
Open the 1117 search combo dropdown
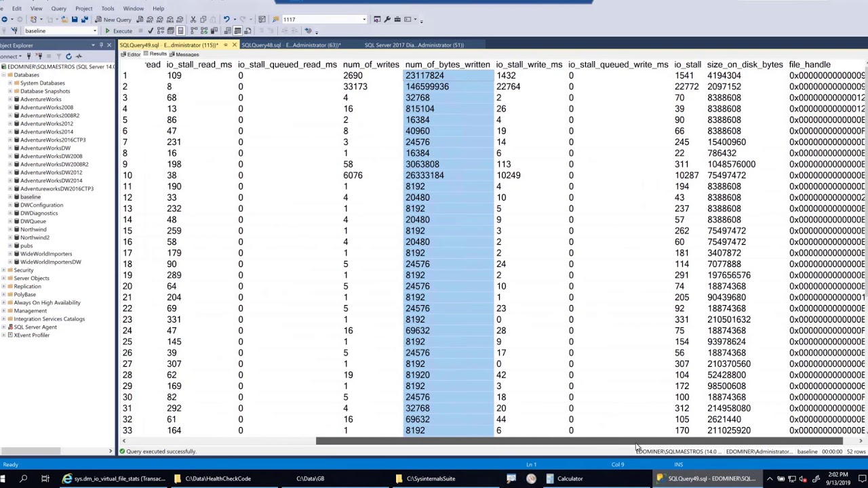coord(364,19)
